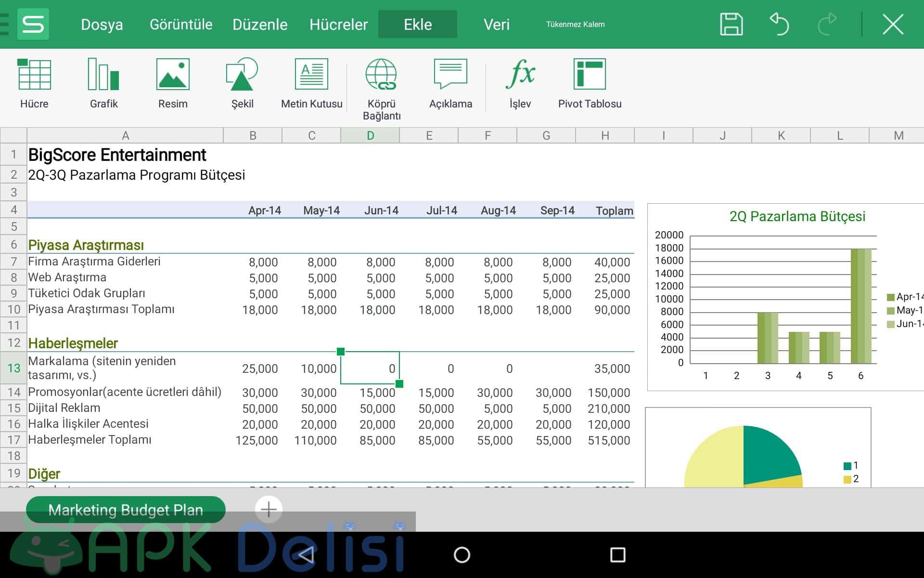Select column A header

pos(125,135)
